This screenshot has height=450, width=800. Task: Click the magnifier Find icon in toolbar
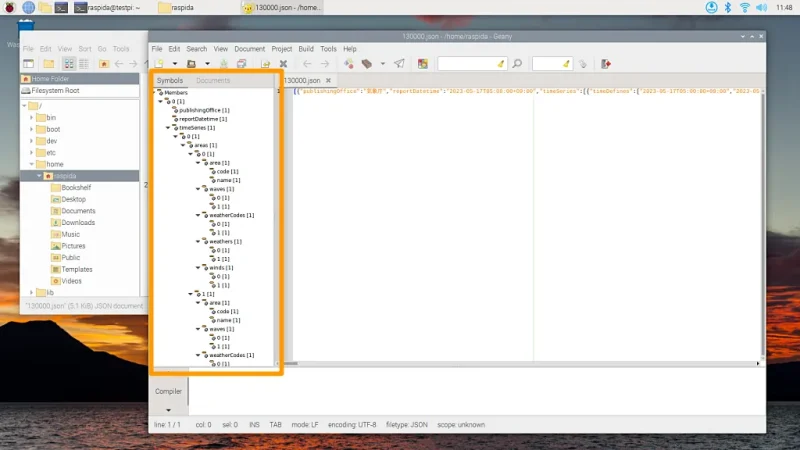[x=517, y=64]
